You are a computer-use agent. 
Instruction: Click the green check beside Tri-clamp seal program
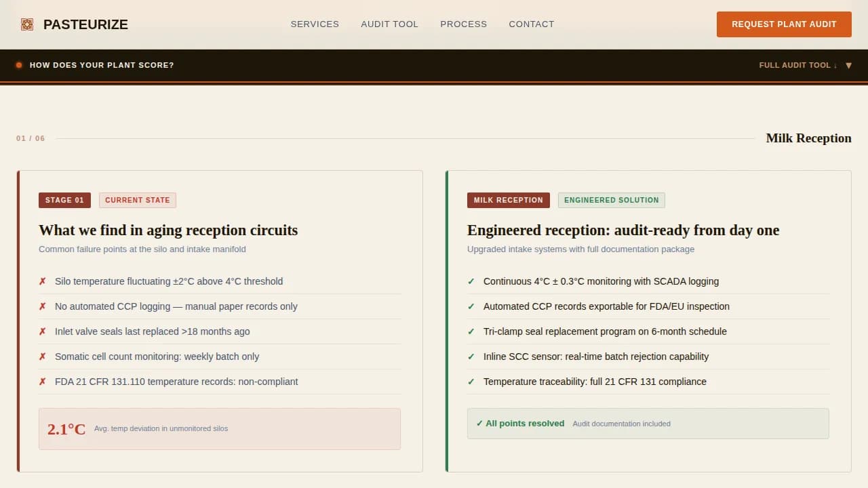pyautogui.click(x=471, y=331)
